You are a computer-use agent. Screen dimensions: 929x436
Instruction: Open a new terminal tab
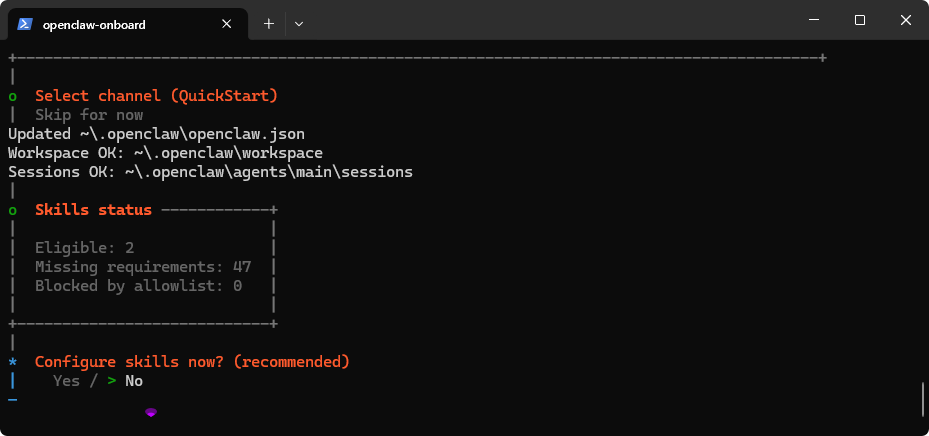tap(268, 24)
